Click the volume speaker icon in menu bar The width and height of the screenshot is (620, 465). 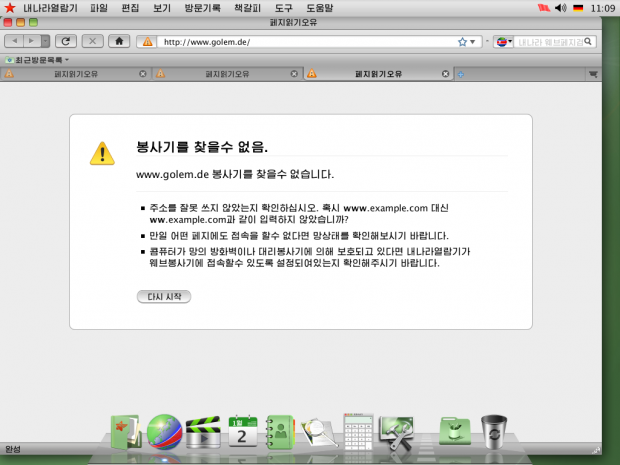pos(560,8)
